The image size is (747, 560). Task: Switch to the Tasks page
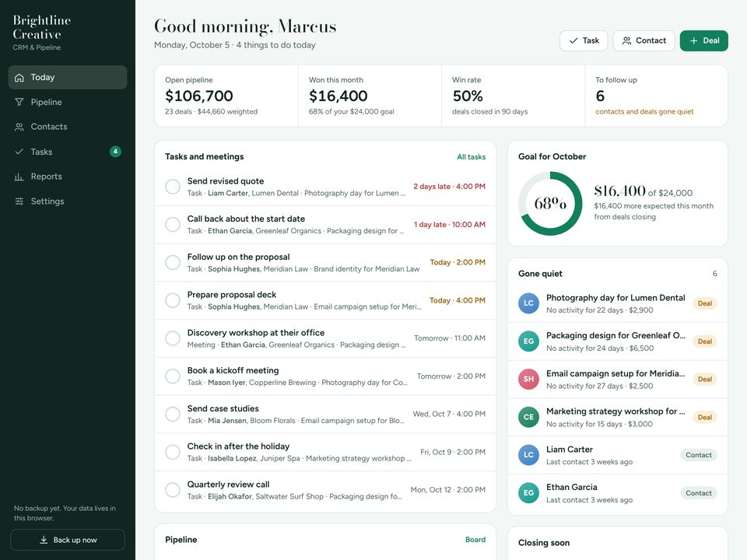point(68,152)
